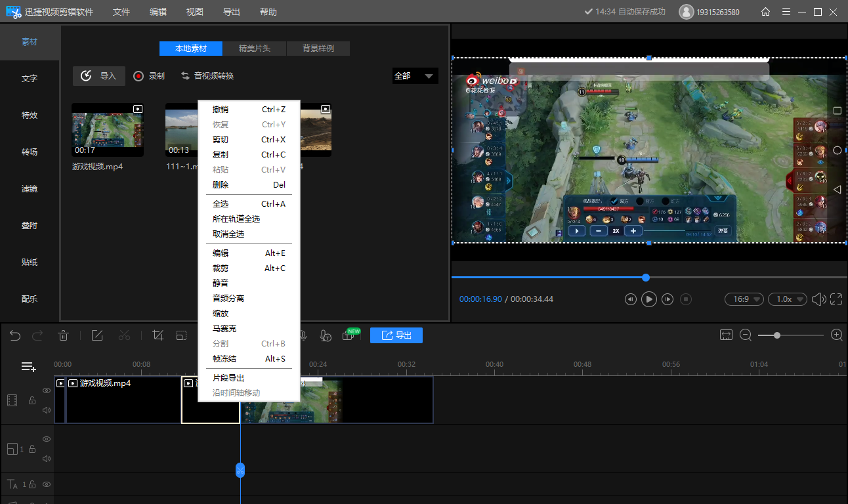
Task: Open the 全部 filter dropdown
Action: click(x=415, y=76)
